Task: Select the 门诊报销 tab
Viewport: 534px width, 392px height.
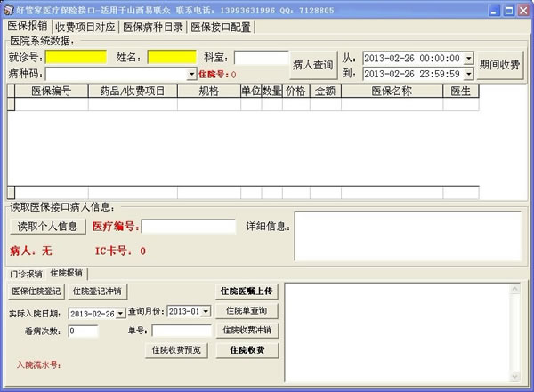Action: pyautogui.click(x=26, y=273)
